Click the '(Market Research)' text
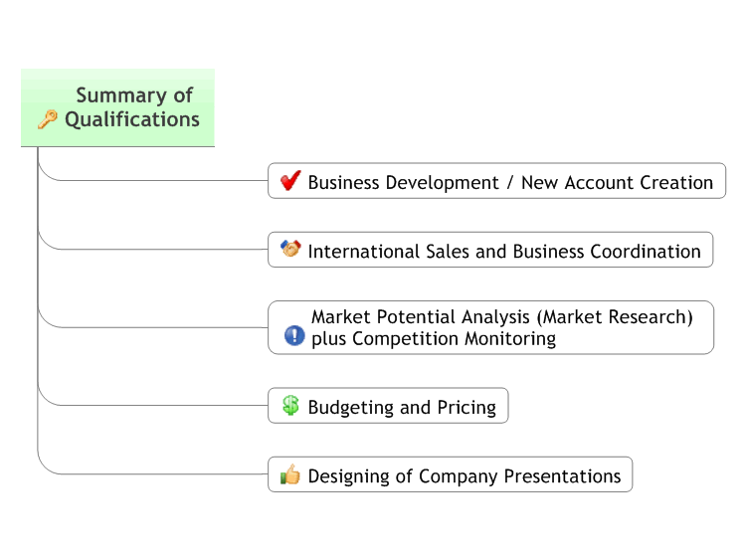746x560 pixels. [615, 317]
